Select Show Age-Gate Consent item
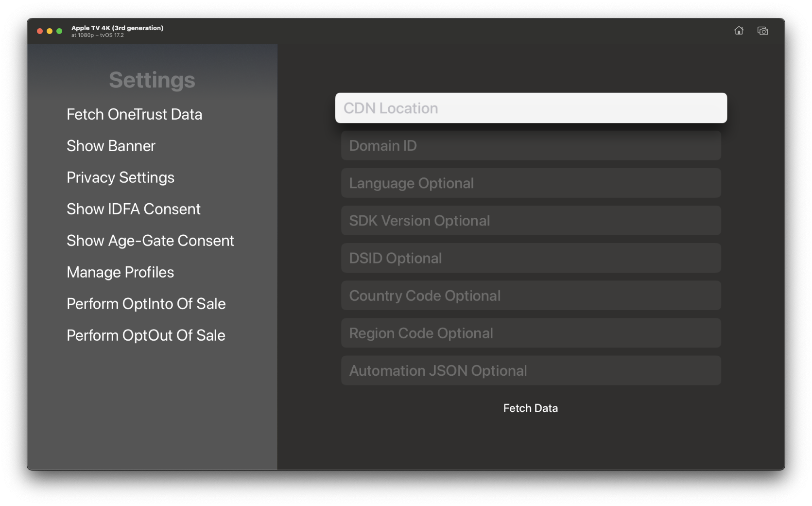The image size is (812, 506). 150,241
